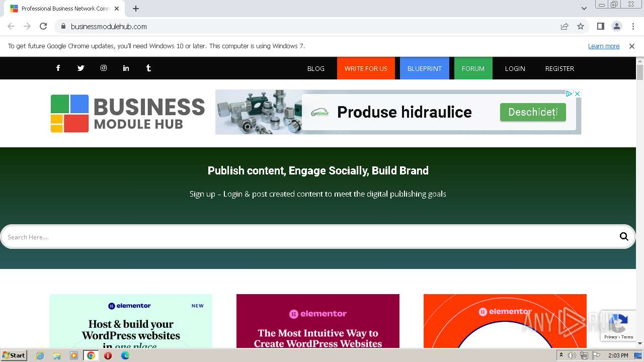644x362 pixels.
Task: Go to the BLOG menu item
Action: click(x=316, y=68)
